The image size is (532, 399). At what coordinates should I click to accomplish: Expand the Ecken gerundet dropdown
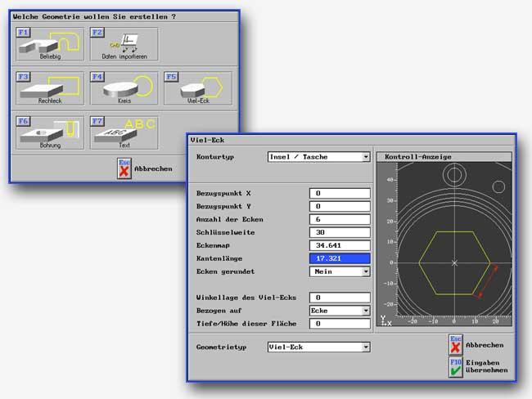pyautogui.click(x=366, y=271)
